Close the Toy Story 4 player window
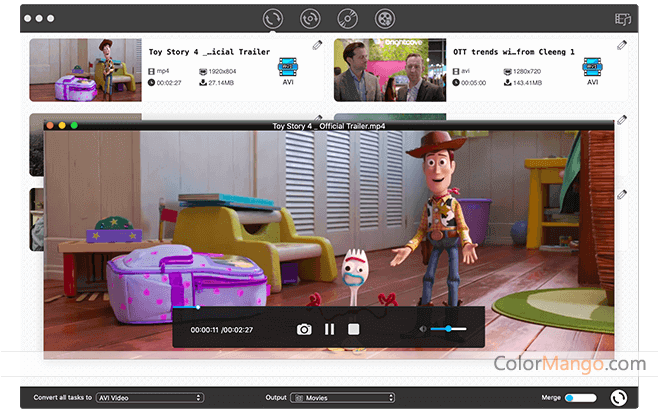Viewport: 658px width, 412px height. [x=50, y=125]
